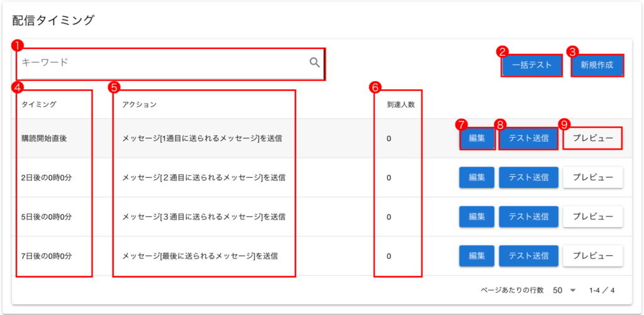Click the search magnifier icon
The image size is (644, 315).
pyautogui.click(x=314, y=62)
